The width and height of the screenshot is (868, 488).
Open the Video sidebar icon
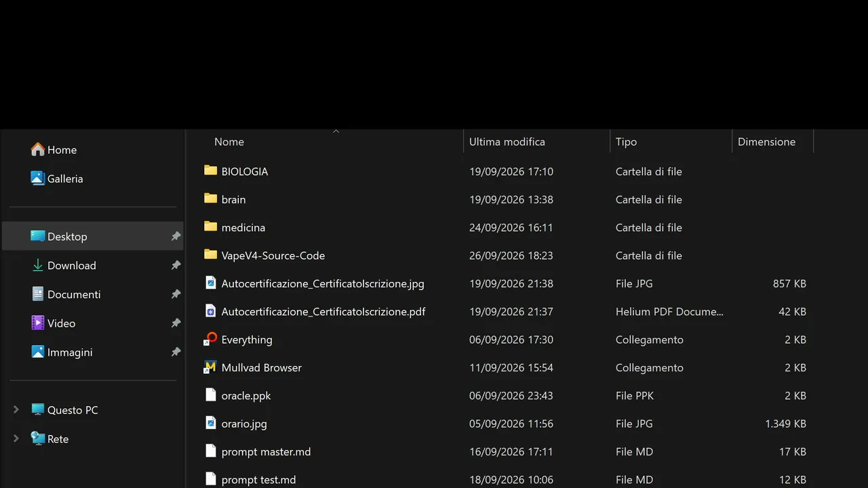pyautogui.click(x=38, y=323)
